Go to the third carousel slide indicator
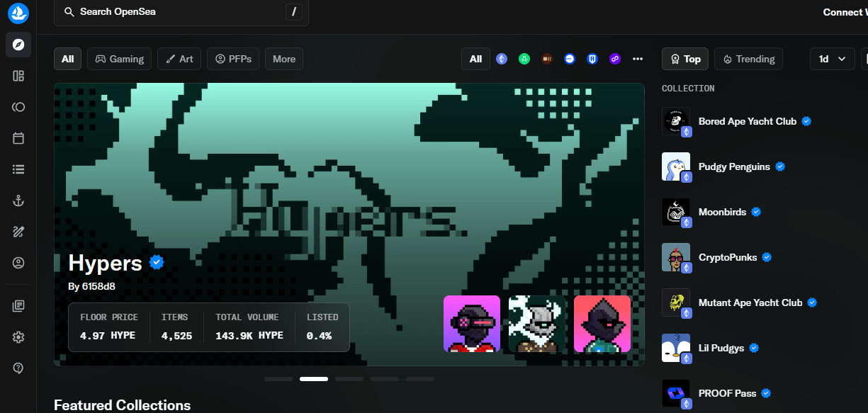 (x=349, y=379)
